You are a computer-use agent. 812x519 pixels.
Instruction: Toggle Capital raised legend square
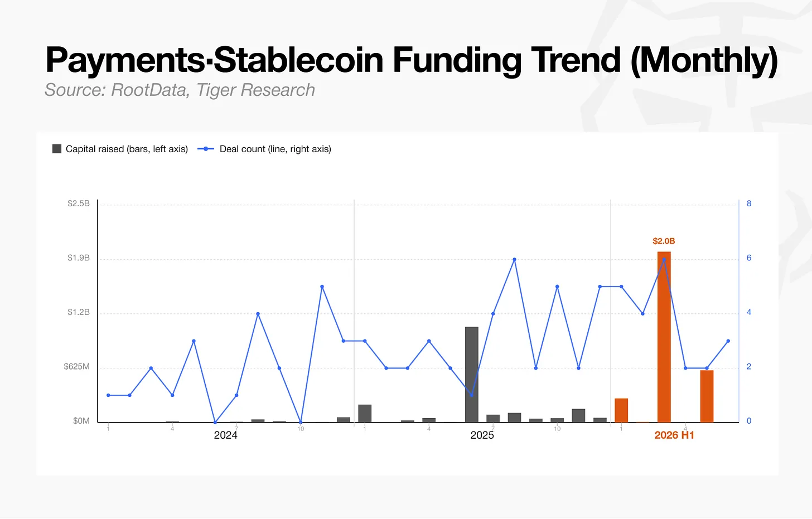57,149
